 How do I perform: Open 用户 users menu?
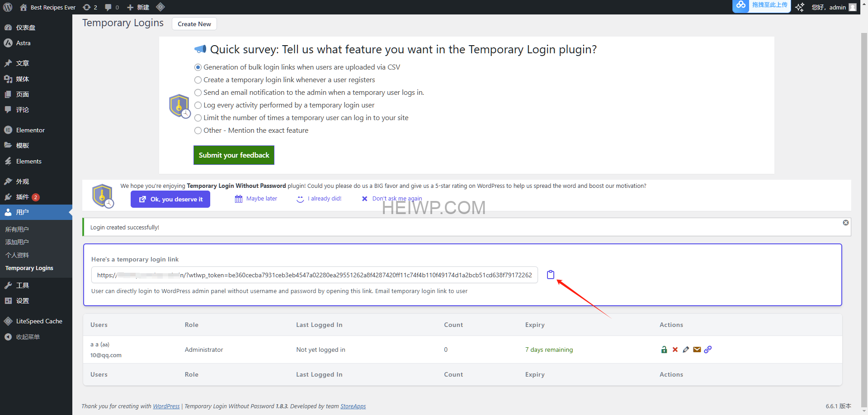pyautogui.click(x=36, y=212)
